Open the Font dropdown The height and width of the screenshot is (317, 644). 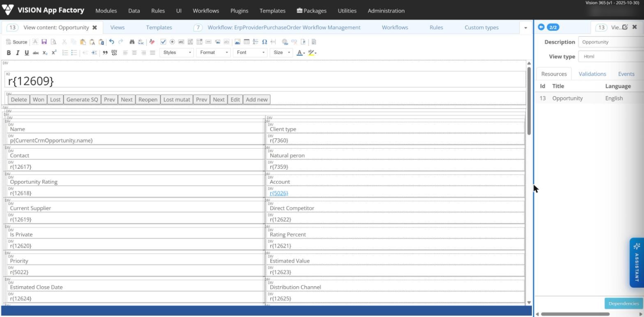(250, 53)
